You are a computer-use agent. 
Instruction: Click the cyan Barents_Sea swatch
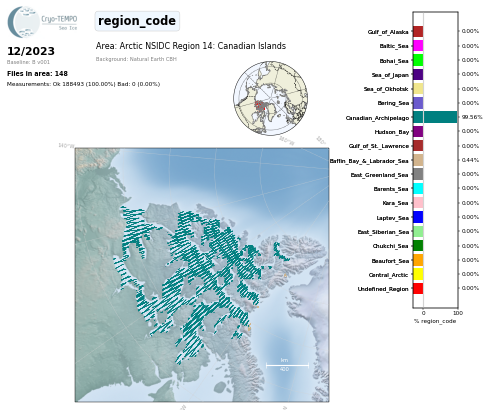418,189
